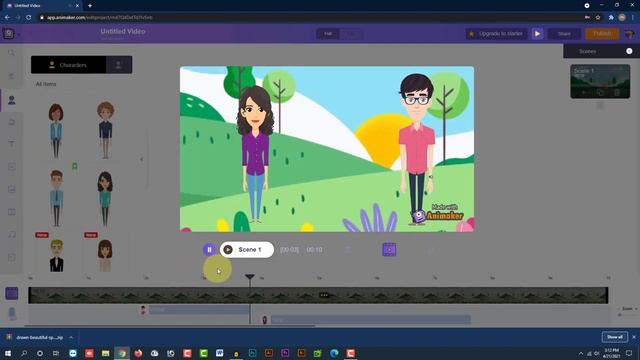Open the video timeline icon
This screenshot has height=360, width=640.
click(389, 249)
